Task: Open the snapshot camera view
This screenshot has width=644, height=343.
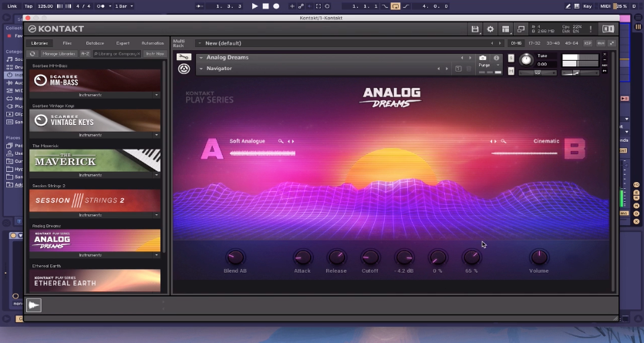Action: (x=483, y=58)
